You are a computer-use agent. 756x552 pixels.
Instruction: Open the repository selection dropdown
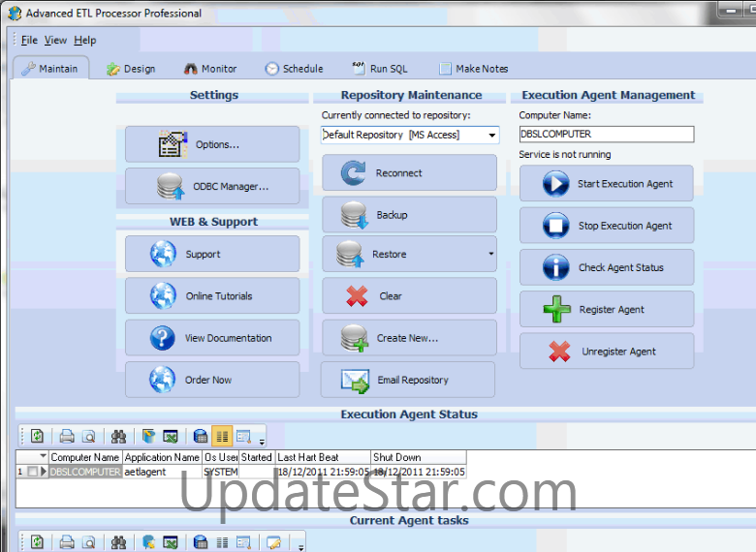tap(491, 135)
